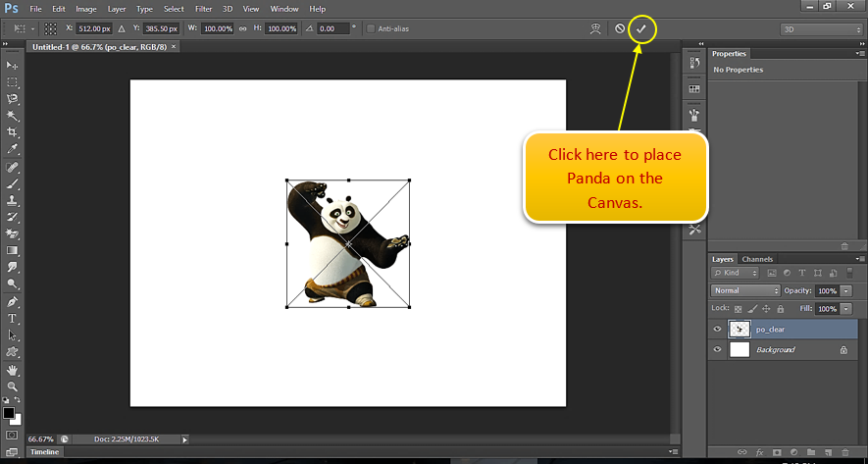Toggle link between width and height
The width and height of the screenshot is (868, 464).
[x=242, y=28]
